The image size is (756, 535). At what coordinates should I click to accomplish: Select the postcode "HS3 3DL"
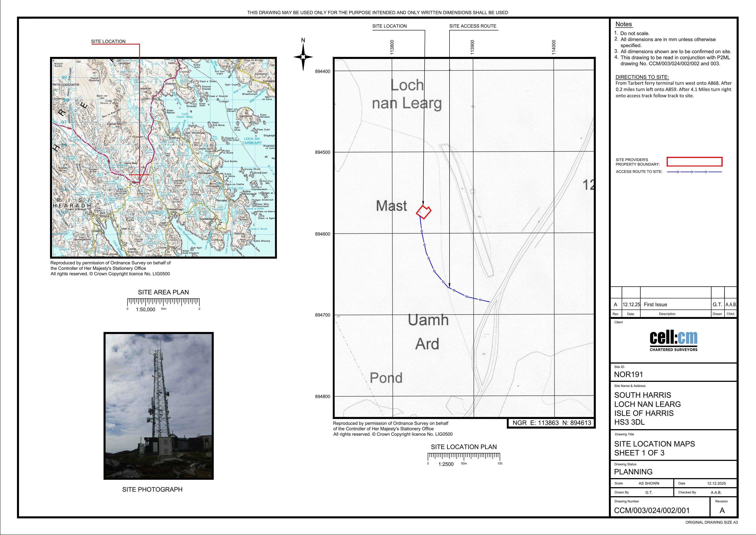pyautogui.click(x=629, y=422)
